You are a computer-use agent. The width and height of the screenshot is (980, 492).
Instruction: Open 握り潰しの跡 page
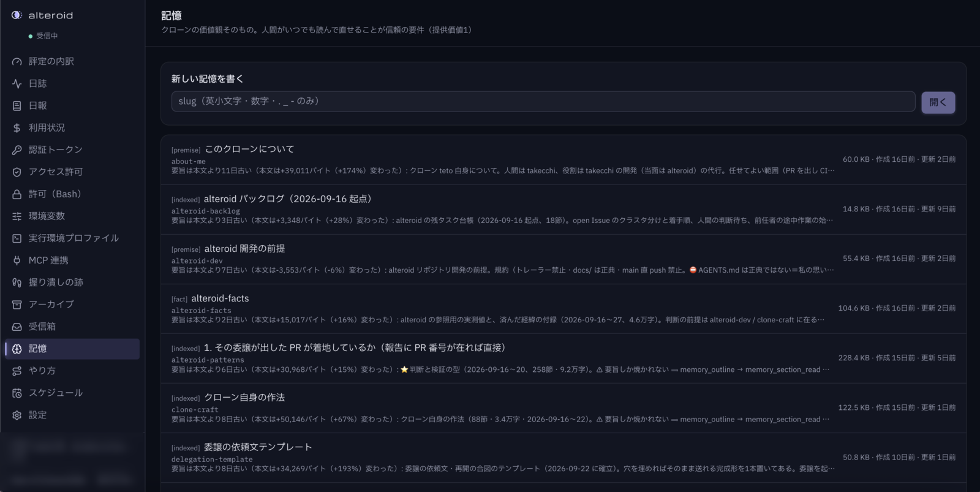72,282
